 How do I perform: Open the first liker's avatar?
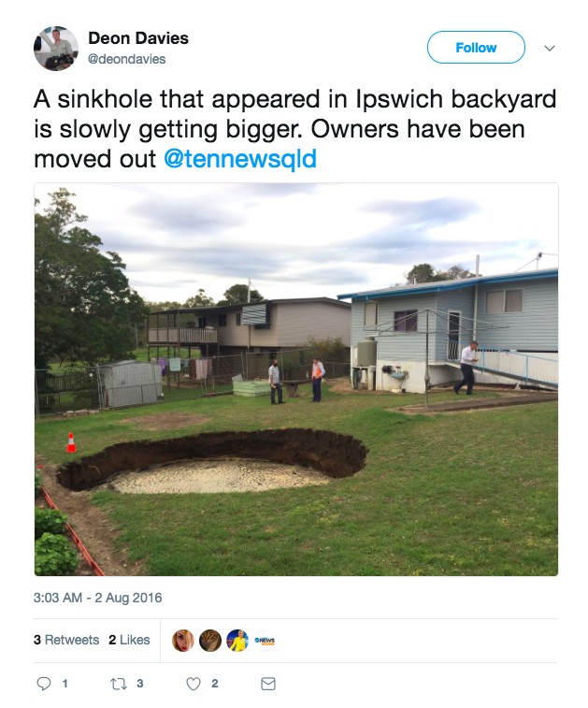[x=183, y=641]
